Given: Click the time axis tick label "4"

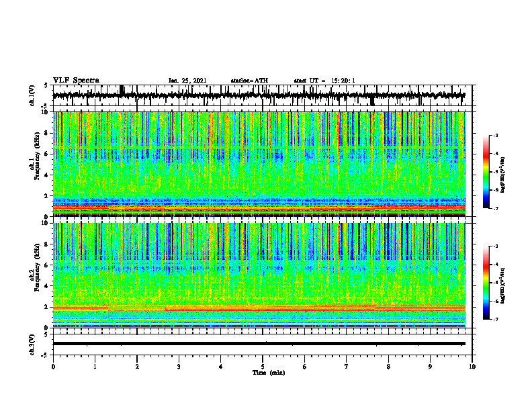Looking at the screenshot, I should coord(221,367).
